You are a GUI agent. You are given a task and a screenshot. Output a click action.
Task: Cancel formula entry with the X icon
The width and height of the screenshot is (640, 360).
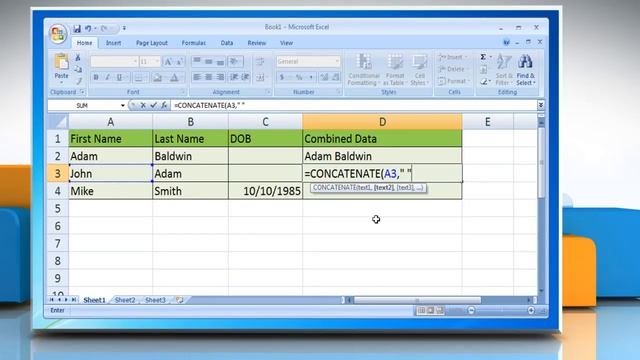point(143,105)
